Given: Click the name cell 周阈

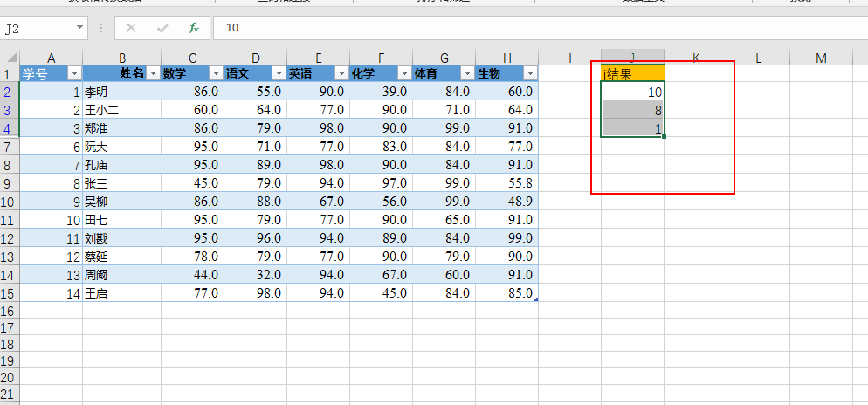Looking at the screenshot, I should (121, 275).
